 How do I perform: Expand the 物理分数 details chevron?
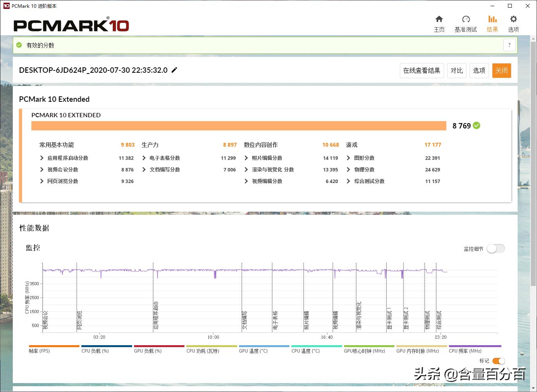coord(348,169)
